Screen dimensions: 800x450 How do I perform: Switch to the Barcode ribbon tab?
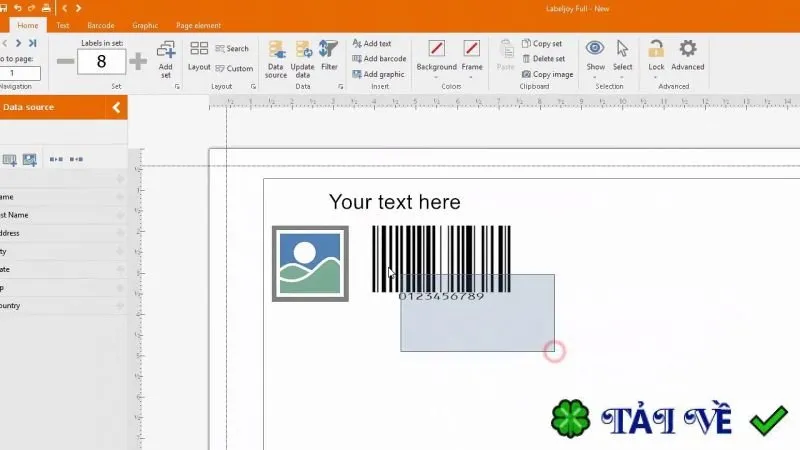[x=101, y=26]
